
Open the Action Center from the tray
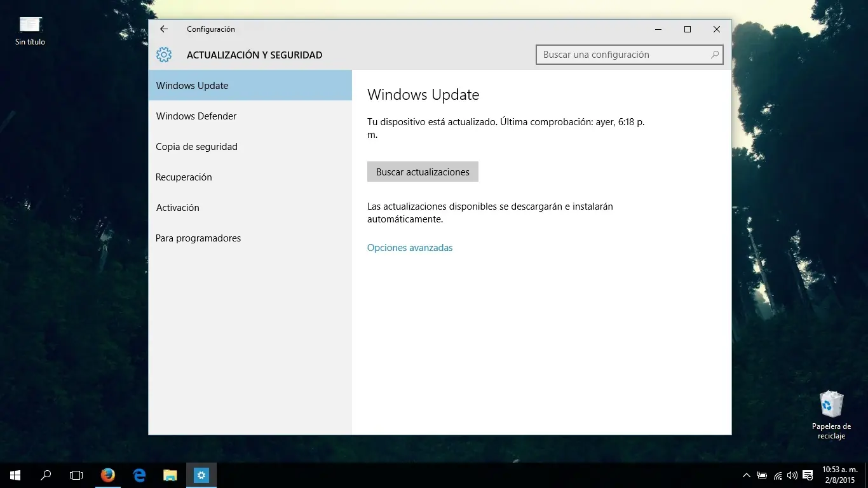pyautogui.click(x=806, y=475)
